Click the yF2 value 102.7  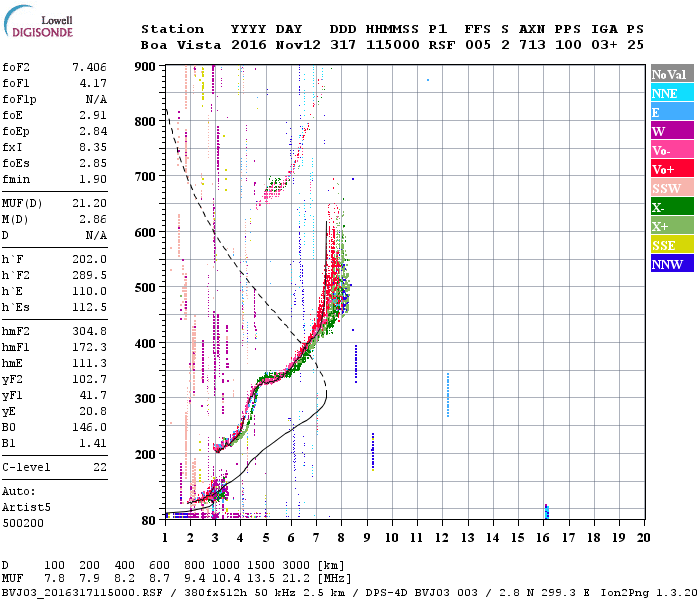tap(89, 380)
